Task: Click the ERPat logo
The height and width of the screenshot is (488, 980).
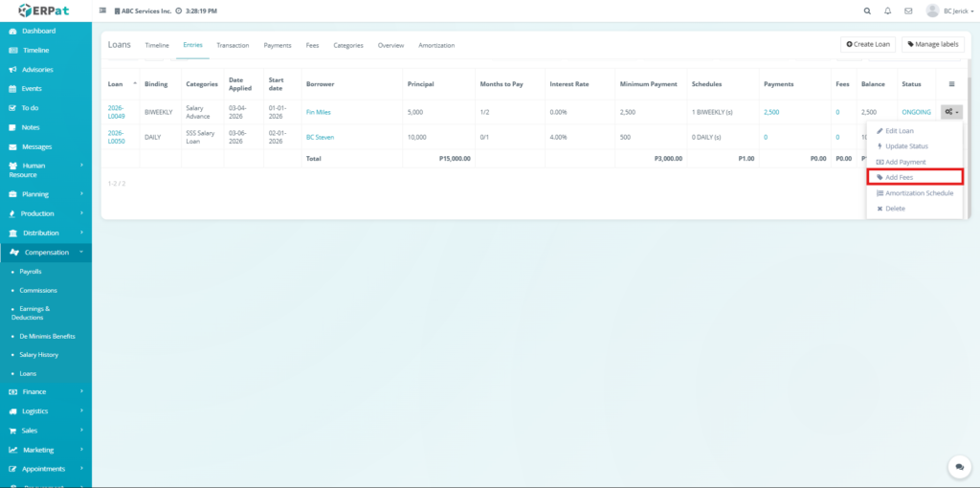Action: click(x=44, y=11)
